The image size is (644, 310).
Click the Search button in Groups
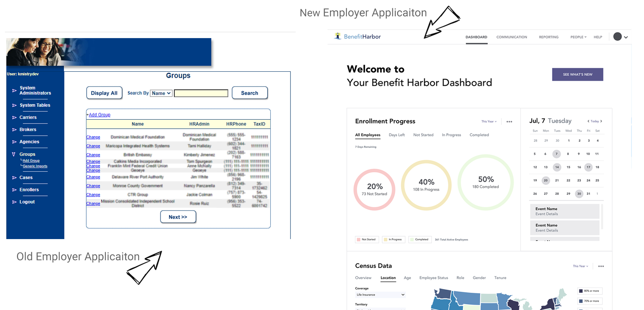tap(250, 93)
